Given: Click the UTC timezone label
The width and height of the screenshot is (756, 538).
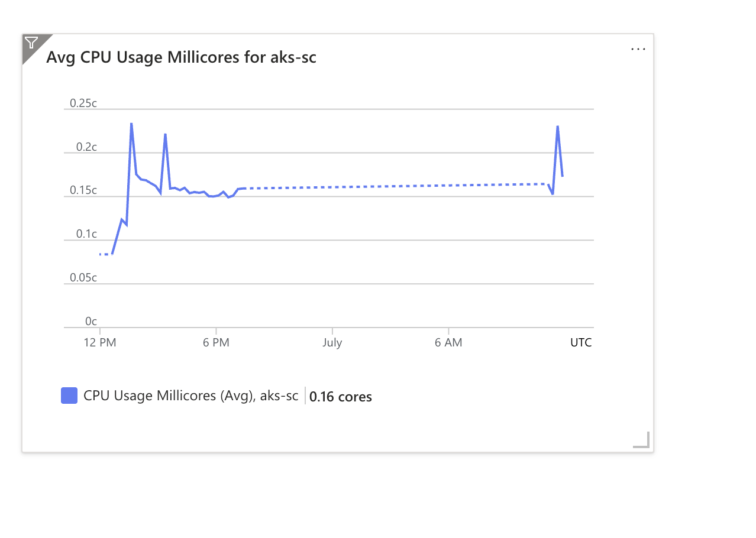Looking at the screenshot, I should point(580,342).
